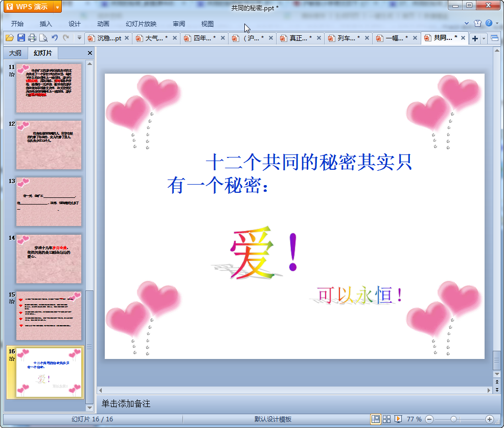504x428 pixels.
Task: Click the skin shirt icon
Action: [x=477, y=23]
